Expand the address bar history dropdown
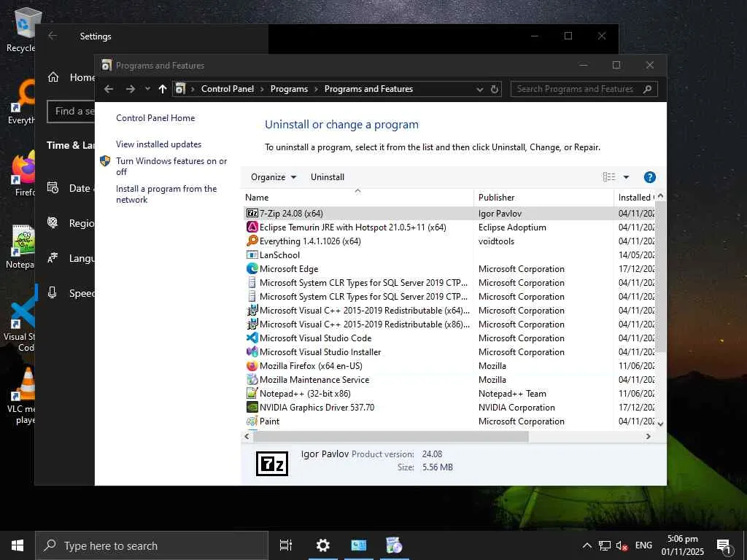747x560 pixels. 480,89
